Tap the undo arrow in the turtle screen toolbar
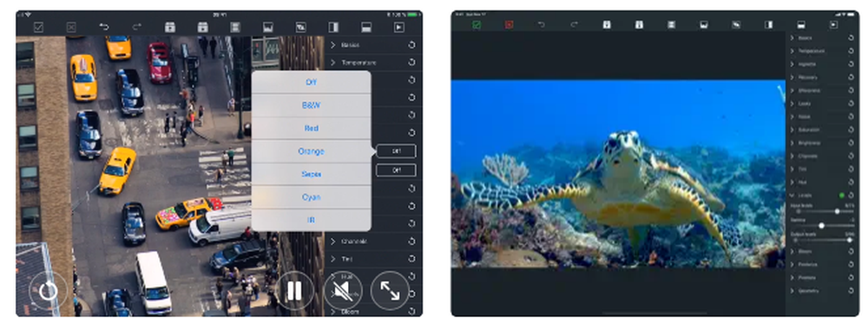The height and width of the screenshot is (318, 868). (x=542, y=25)
